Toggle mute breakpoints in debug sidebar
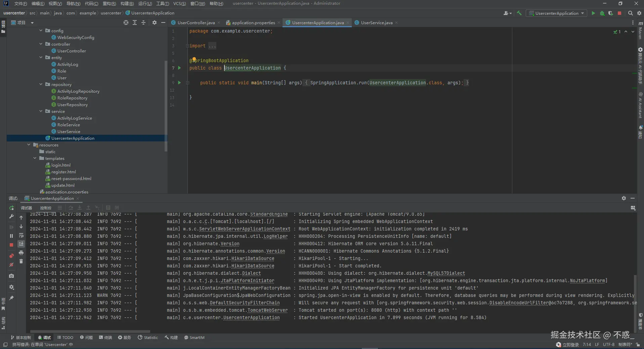The width and height of the screenshot is (644, 349). click(11, 265)
